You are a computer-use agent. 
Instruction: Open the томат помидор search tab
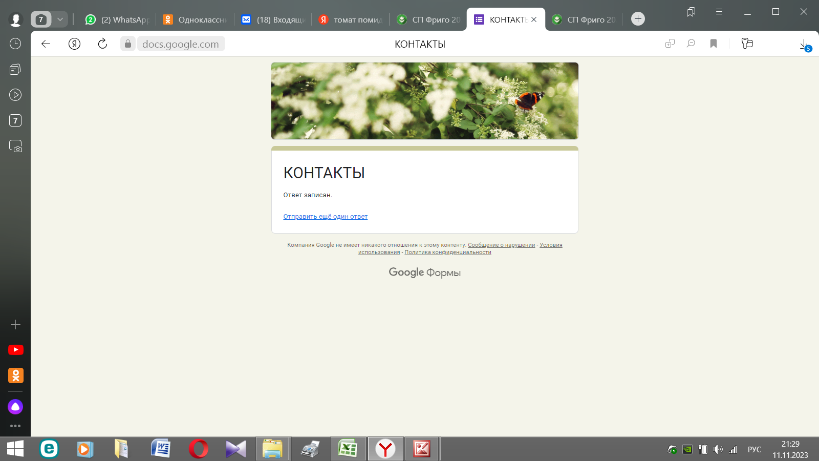(x=349, y=19)
